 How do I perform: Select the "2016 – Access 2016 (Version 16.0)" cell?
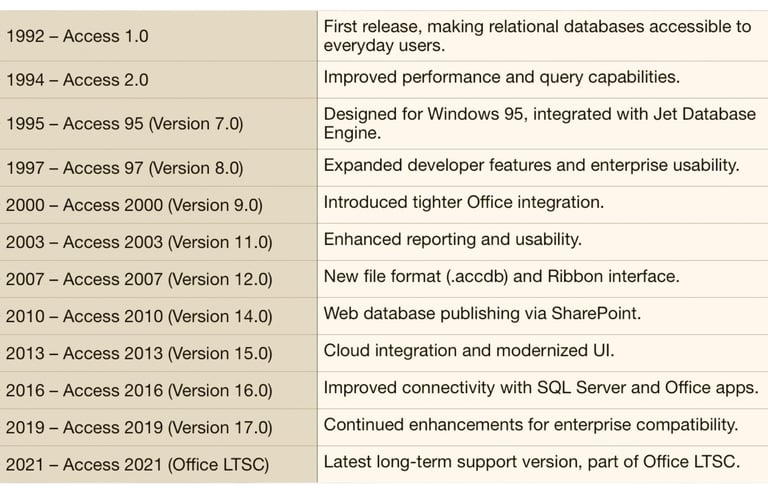tap(138, 390)
